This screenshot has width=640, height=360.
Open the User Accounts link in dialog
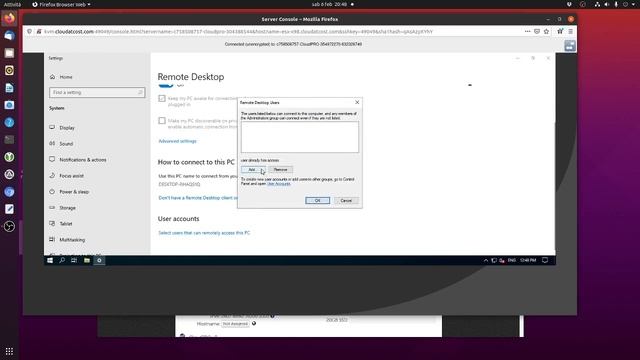pyautogui.click(x=279, y=184)
